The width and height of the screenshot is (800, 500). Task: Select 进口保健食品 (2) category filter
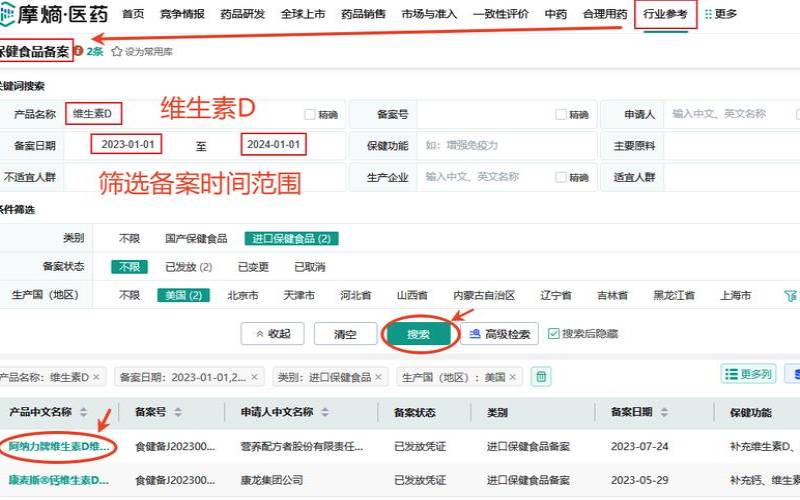291,239
